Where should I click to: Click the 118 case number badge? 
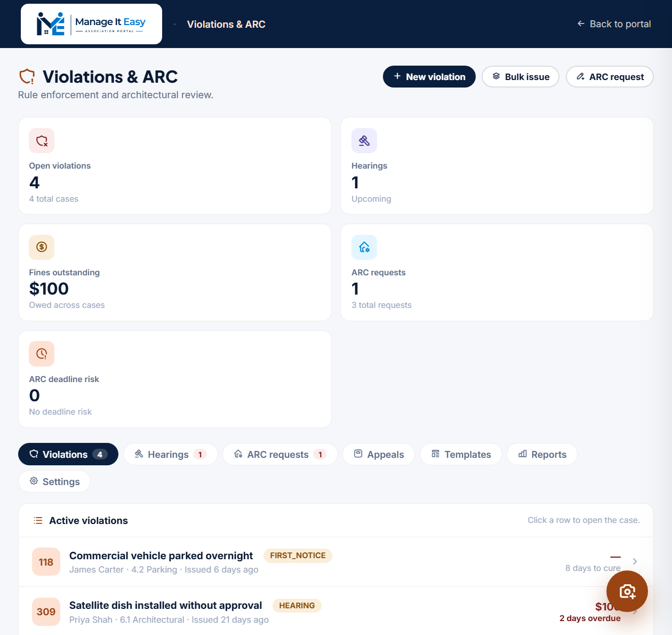point(46,562)
